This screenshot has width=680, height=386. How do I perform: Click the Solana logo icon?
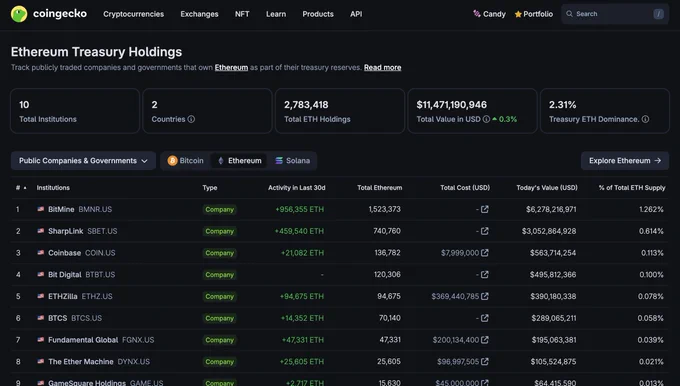(279, 160)
